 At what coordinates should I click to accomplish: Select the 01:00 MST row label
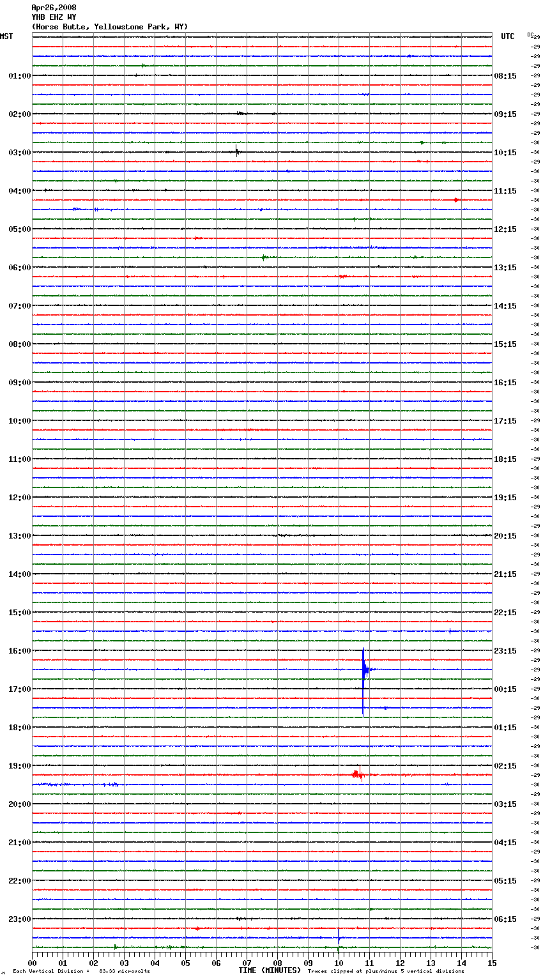pos(20,76)
